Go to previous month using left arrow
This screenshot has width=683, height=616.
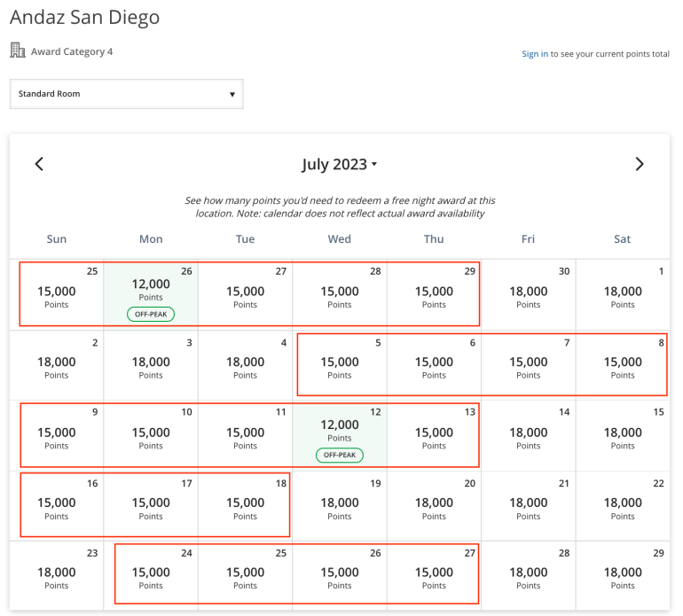coord(39,164)
